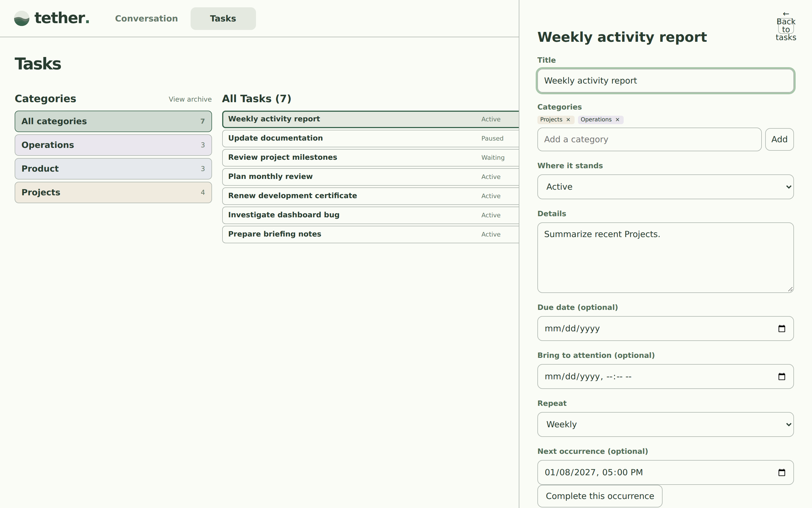The width and height of the screenshot is (812, 508).
Task: Click the Waiting status of Review project milestones
Action: (x=493, y=157)
